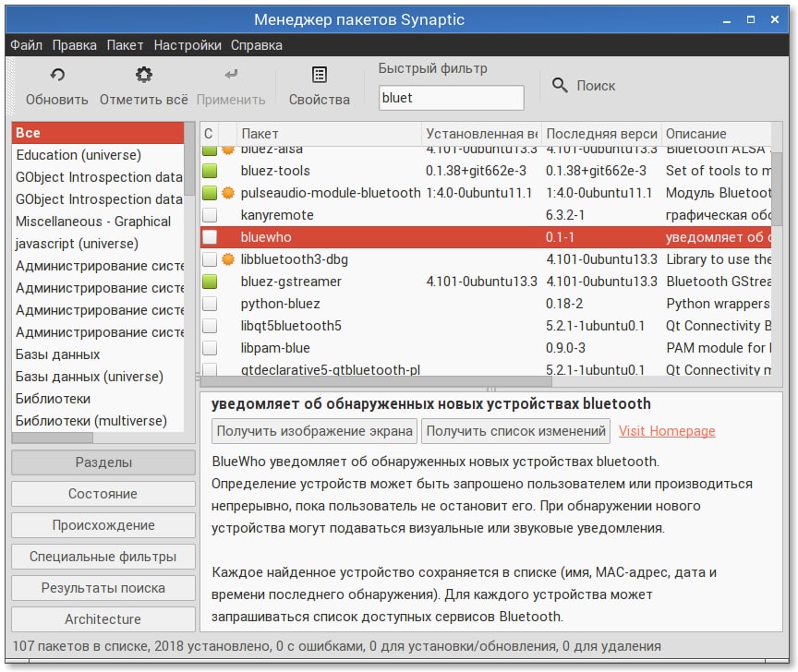Click version 6.3.2-1 of kanyremote

tap(565, 215)
